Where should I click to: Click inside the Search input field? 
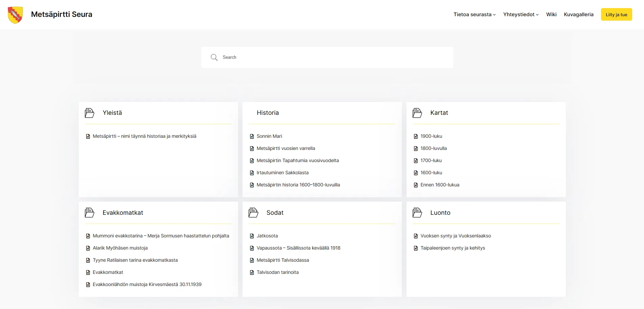(x=304, y=57)
